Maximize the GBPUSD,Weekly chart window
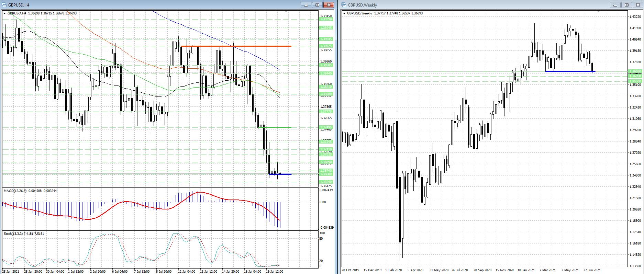Screen dimensions: 644x274 click(x=626, y=5)
